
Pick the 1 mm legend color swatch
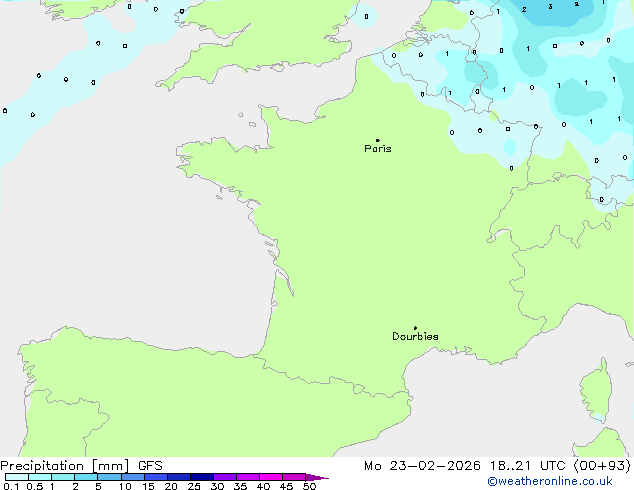click(x=63, y=477)
